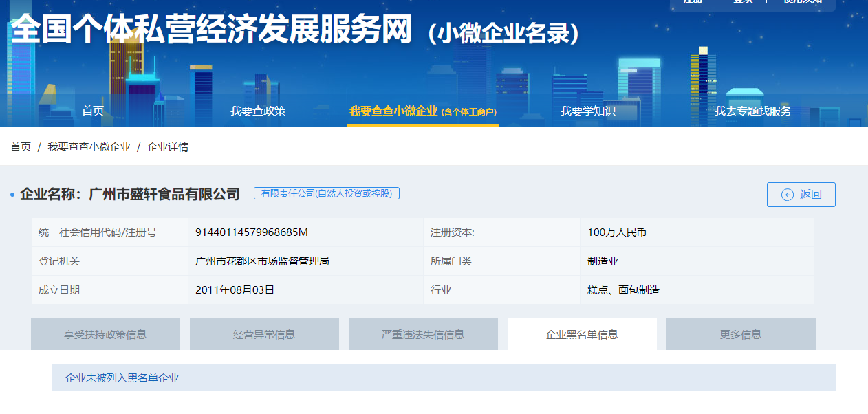868x414 pixels.
Task: Click the company name 广州市盛轩食品有限公司
Action: [x=164, y=194]
